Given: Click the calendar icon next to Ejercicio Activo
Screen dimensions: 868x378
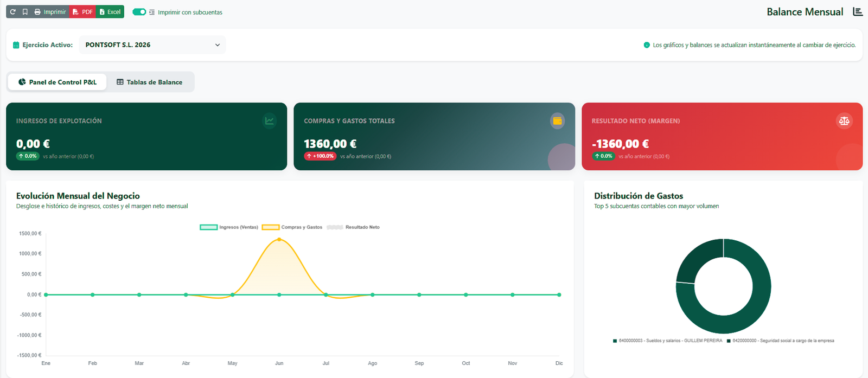Looking at the screenshot, I should click(16, 45).
